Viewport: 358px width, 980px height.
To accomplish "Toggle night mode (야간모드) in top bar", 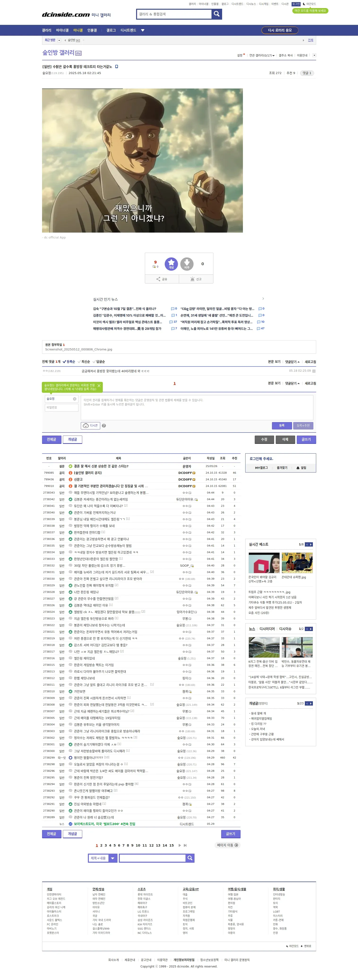I will coord(309,4).
